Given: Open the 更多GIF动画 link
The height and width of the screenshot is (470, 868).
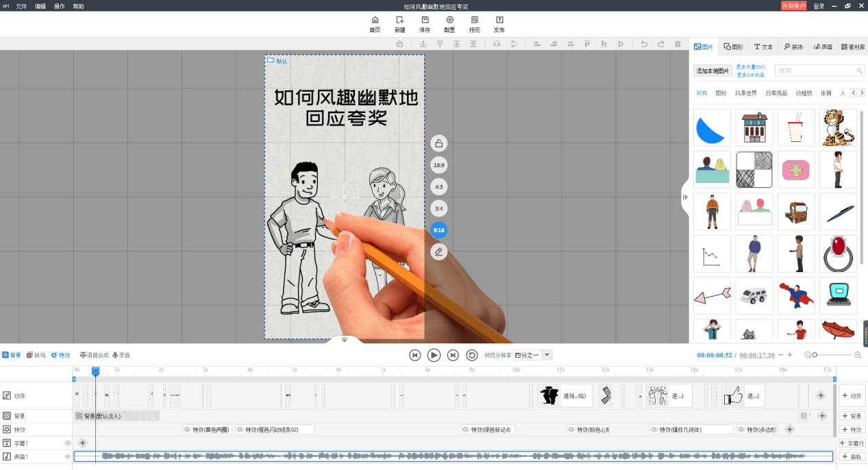Looking at the screenshot, I should click(x=751, y=75).
